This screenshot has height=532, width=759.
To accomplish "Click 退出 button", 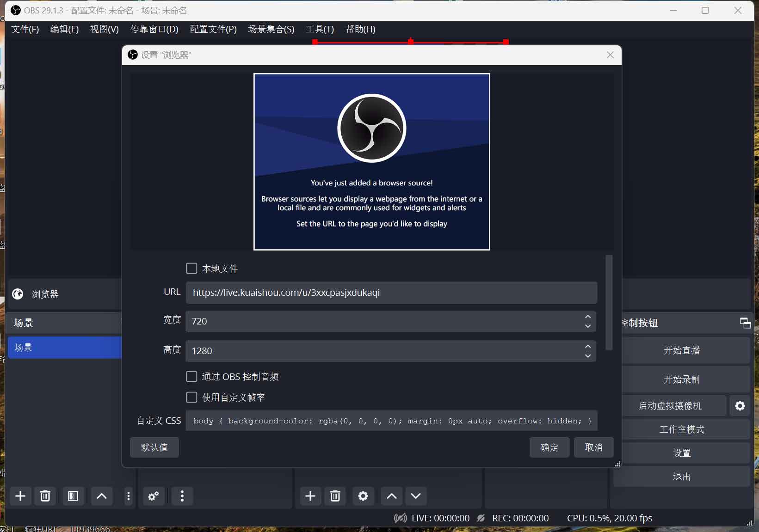I will coord(682,477).
